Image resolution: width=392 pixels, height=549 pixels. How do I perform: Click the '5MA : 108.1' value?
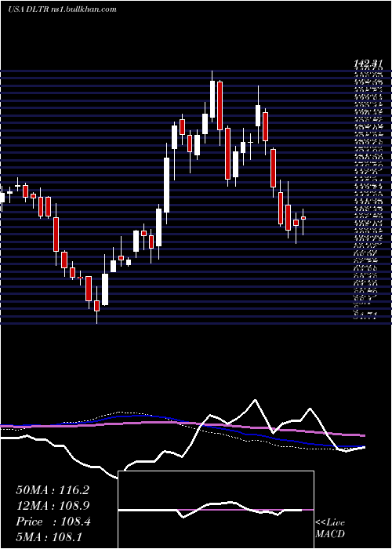point(49,536)
